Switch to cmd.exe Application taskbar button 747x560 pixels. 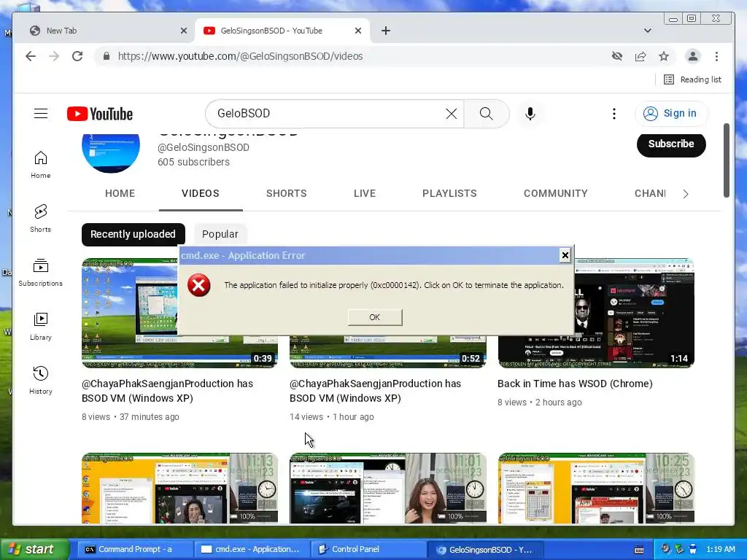tap(252, 550)
